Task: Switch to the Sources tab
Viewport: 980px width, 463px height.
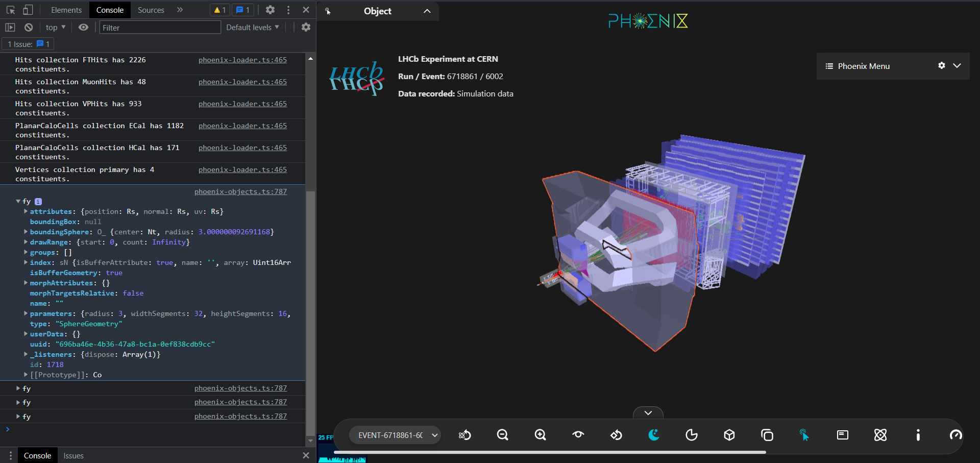Action: point(150,10)
